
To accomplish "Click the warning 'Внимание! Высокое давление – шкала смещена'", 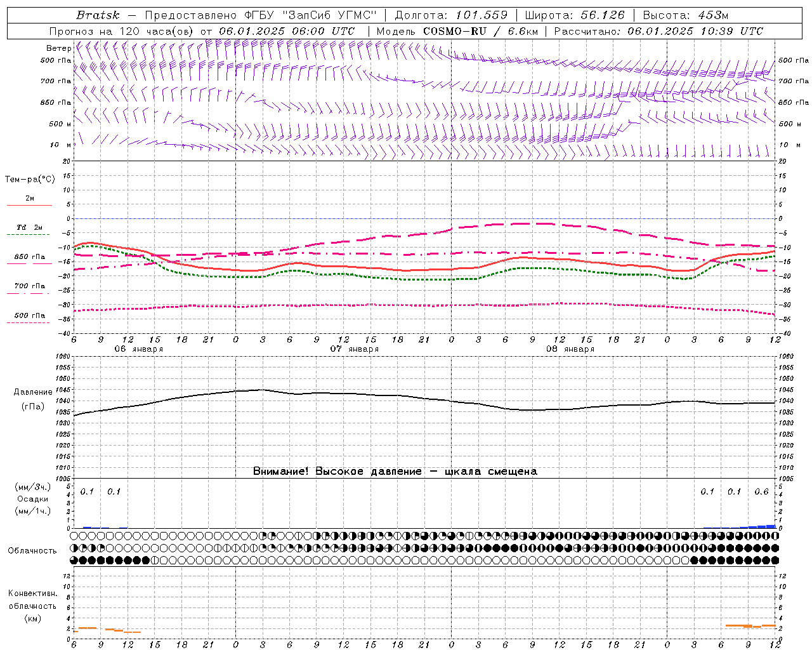I will click(x=395, y=472).
